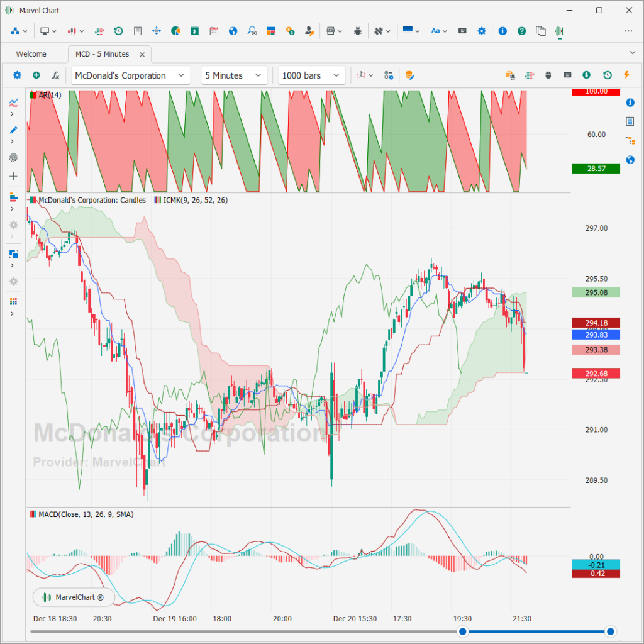
Task: Click the database edit pencil icon
Action: [409, 75]
